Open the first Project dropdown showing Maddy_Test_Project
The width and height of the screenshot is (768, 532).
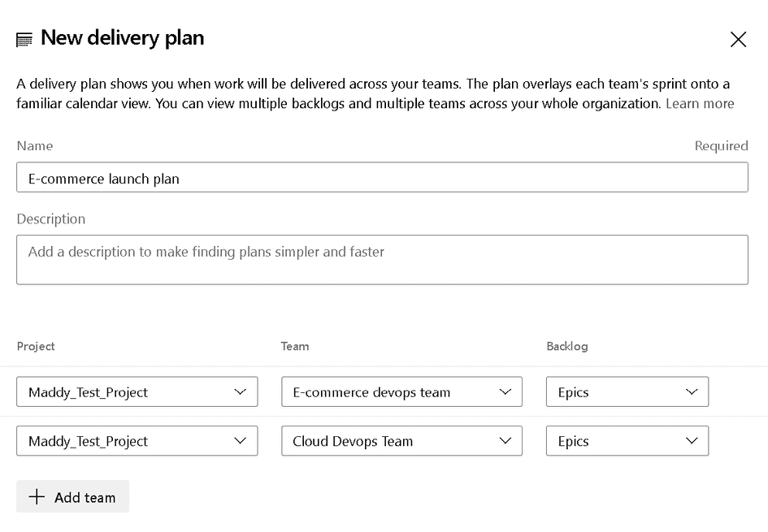click(137, 391)
